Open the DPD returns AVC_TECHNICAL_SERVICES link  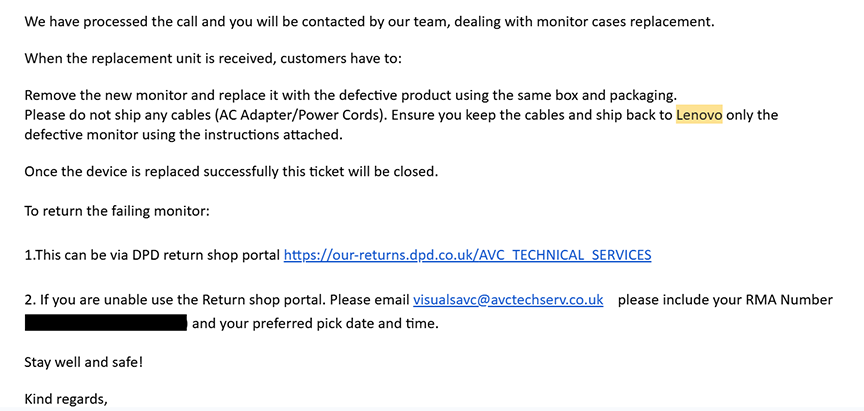pyautogui.click(x=467, y=255)
